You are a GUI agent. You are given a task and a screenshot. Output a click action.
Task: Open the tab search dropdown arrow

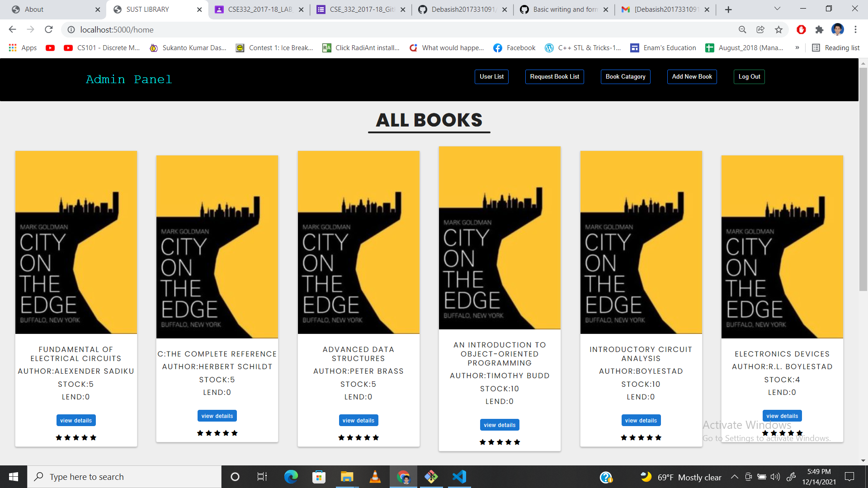click(x=777, y=9)
